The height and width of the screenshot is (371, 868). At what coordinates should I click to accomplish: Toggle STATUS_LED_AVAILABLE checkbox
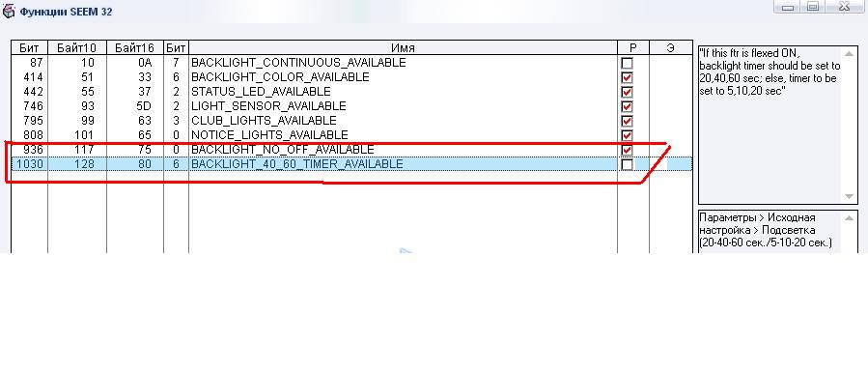[x=628, y=92]
